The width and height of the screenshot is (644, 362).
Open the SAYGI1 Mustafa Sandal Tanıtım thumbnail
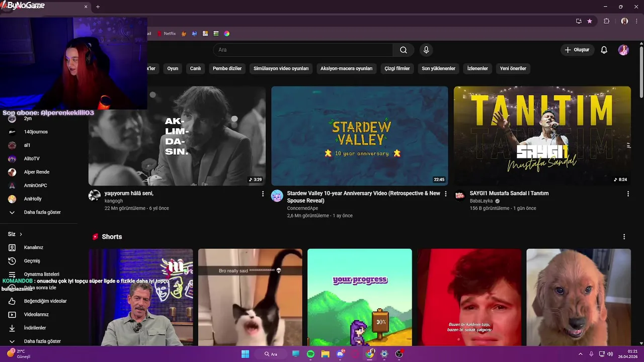pos(542,136)
